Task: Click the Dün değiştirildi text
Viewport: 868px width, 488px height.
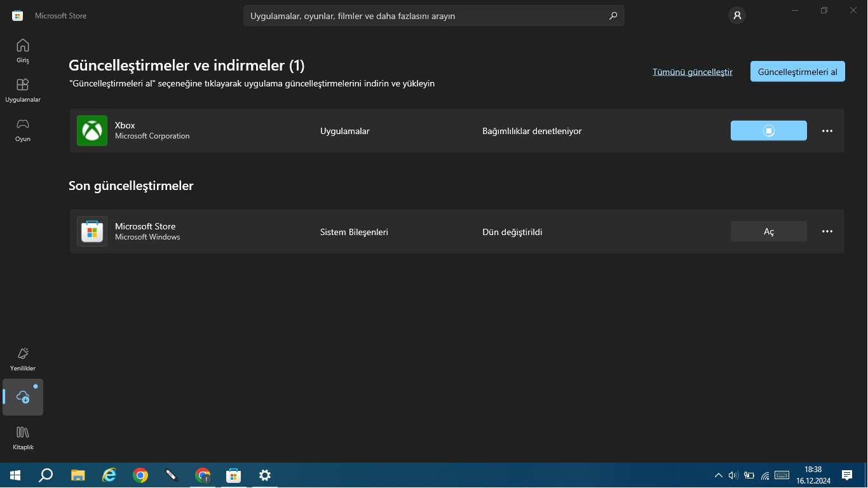Action: [512, 232]
